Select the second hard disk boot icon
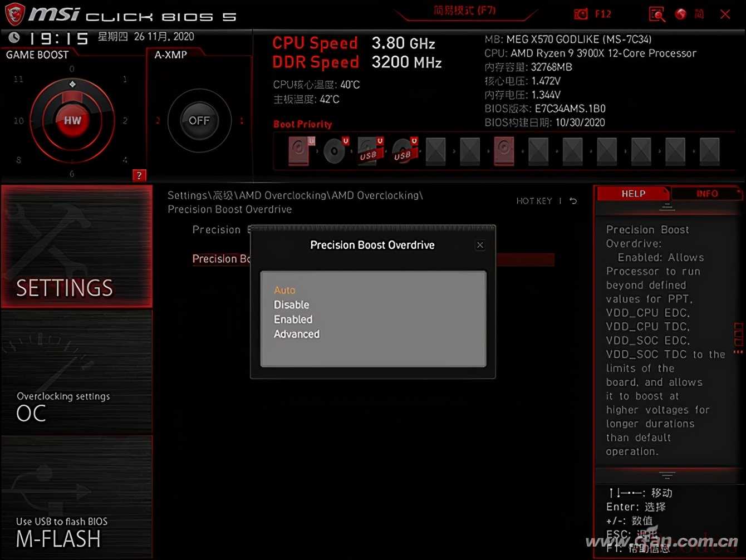746x560 pixels. 504,150
